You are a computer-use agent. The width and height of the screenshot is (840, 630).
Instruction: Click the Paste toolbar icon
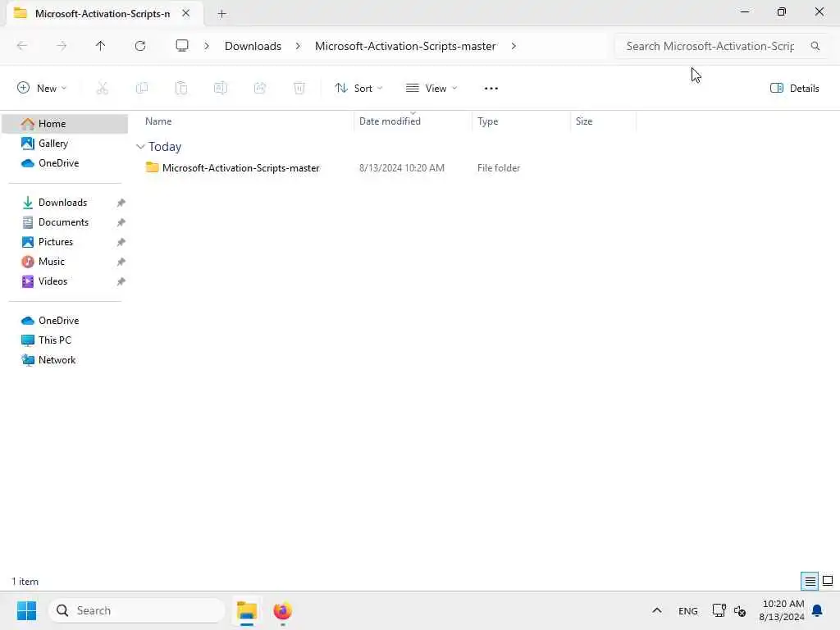coord(181,88)
